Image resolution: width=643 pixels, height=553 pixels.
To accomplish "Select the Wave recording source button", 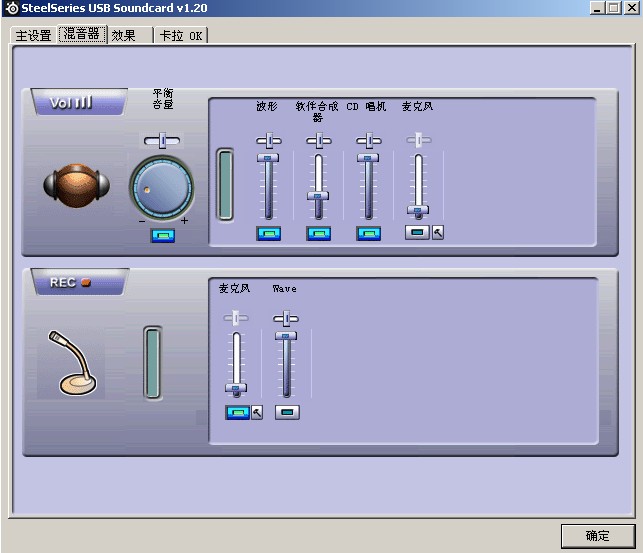I will 287,412.
